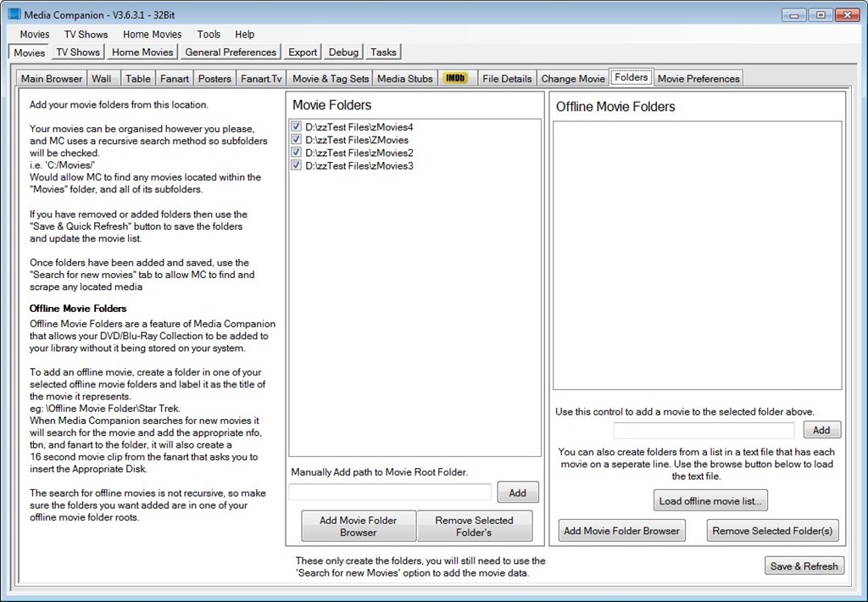Click inside the Offline Movie Folders list box

click(697, 255)
